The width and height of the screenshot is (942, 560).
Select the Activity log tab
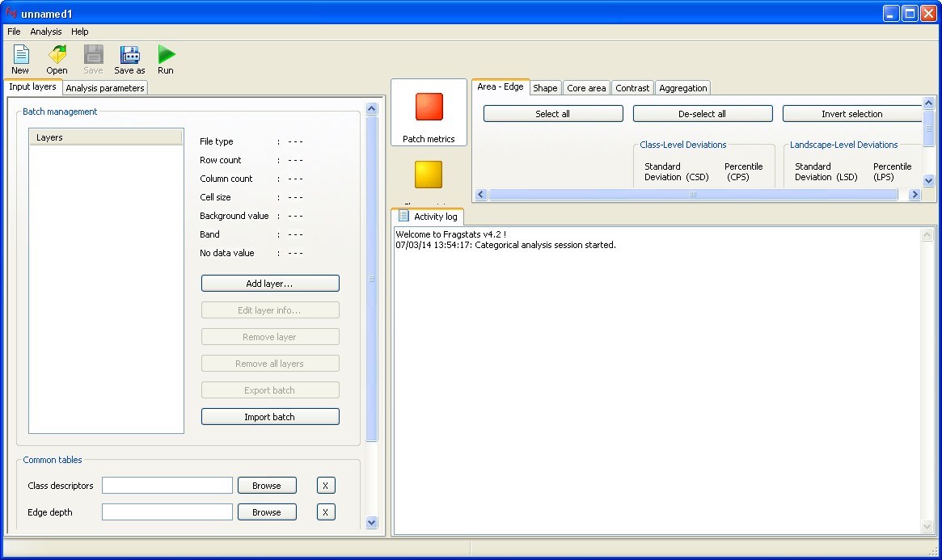click(428, 216)
